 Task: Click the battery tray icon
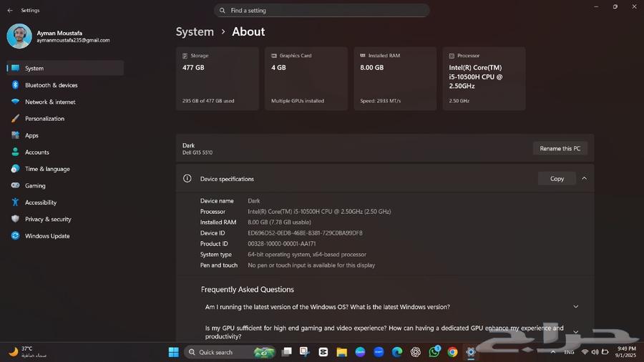click(605, 352)
